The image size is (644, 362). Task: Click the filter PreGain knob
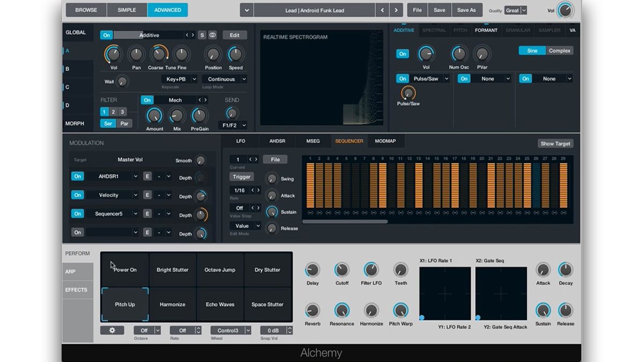coord(199,115)
